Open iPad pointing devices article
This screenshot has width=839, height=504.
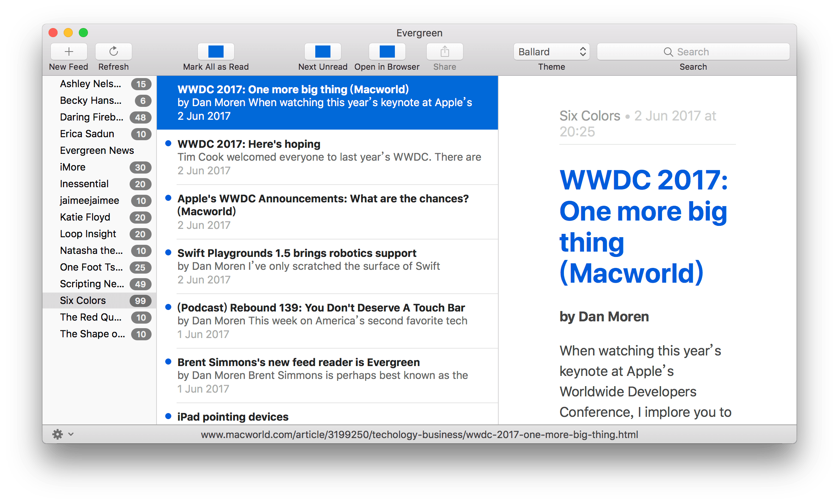[327, 414]
